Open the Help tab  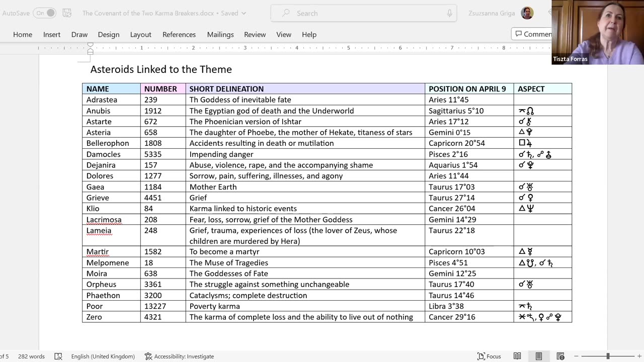pyautogui.click(x=309, y=35)
